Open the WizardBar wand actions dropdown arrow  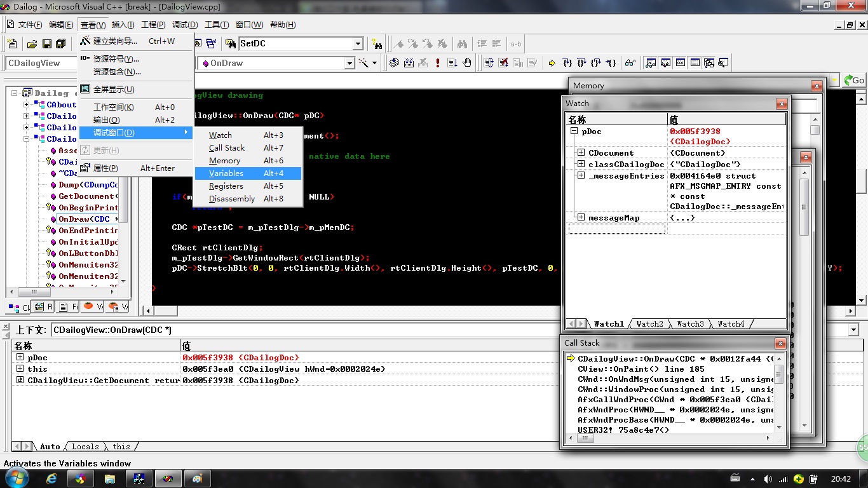coord(375,63)
